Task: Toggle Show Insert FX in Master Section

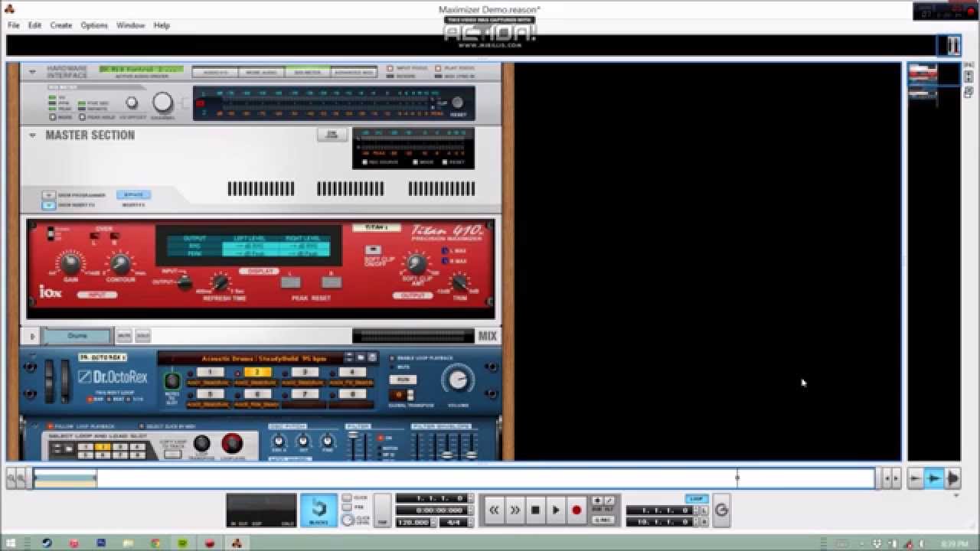Action: pyautogui.click(x=49, y=205)
